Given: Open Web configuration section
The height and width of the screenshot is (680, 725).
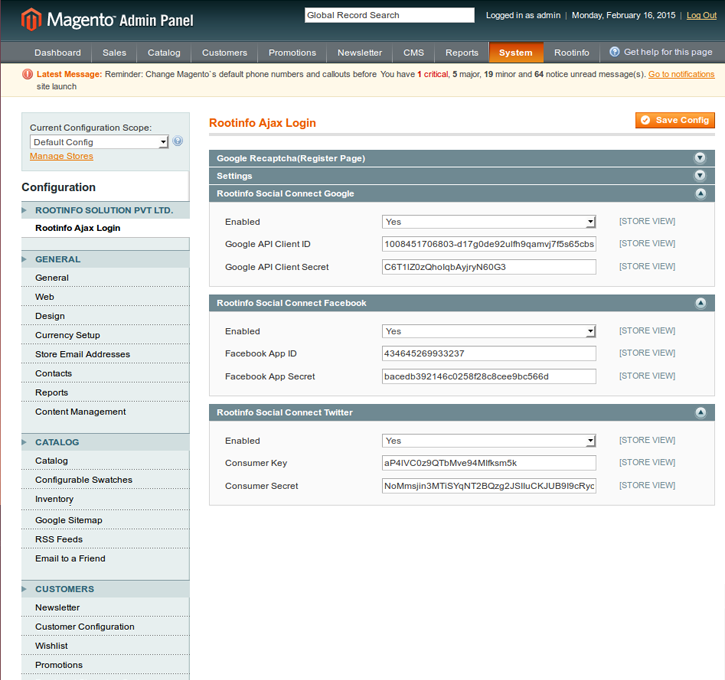Looking at the screenshot, I should (x=105, y=297).
